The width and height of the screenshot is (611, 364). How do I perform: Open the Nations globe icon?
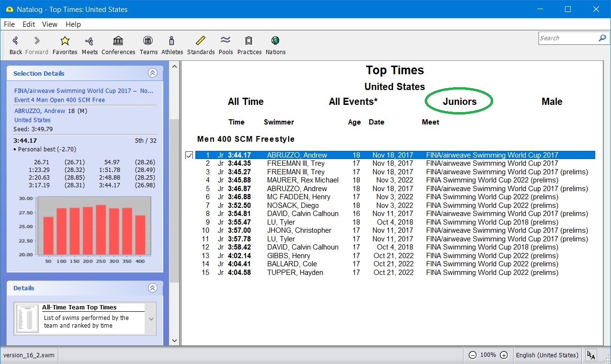click(x=275, y=41)
